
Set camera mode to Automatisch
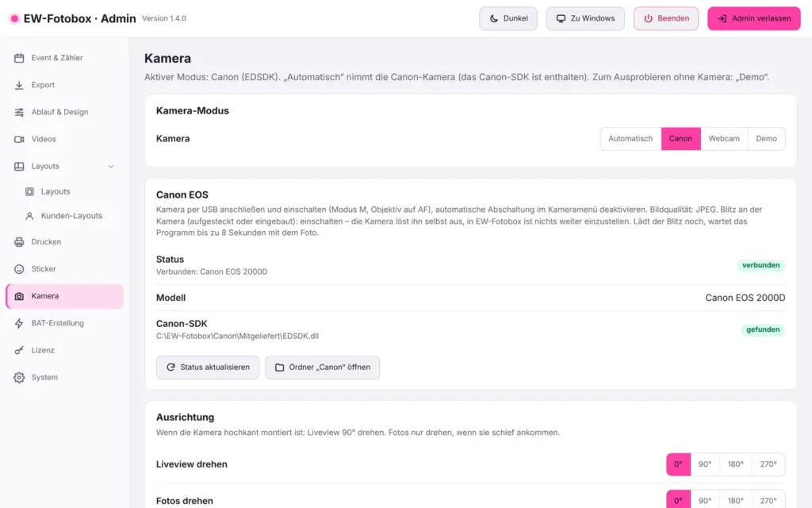(630, 139)
